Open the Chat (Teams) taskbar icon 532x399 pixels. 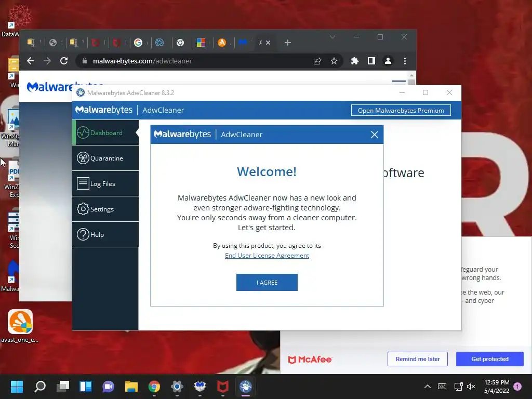pyautogui.click(x=109, y=387)
